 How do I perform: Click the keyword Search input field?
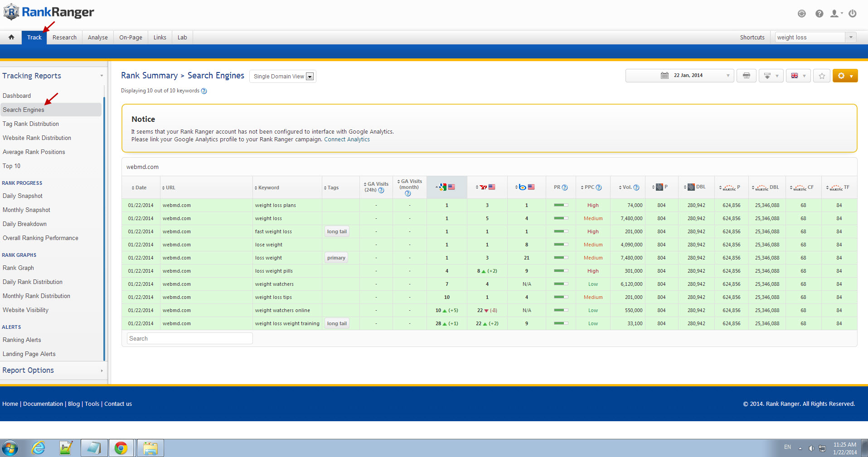[189, 338]
